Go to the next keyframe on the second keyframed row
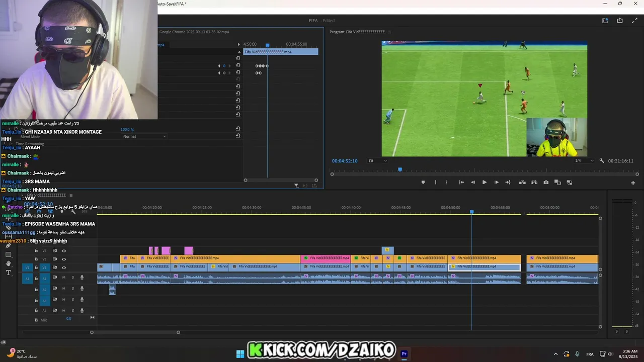Viewport: 644px width, 362px height. point(230,73)
